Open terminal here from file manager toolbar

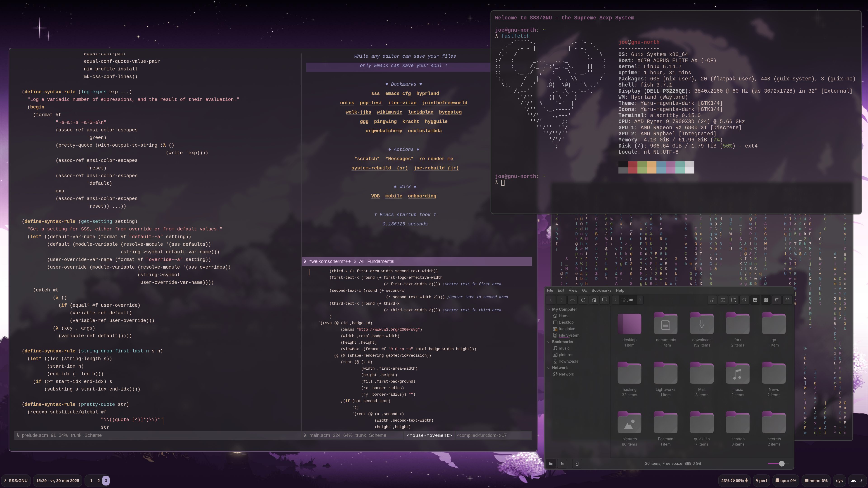723,300
